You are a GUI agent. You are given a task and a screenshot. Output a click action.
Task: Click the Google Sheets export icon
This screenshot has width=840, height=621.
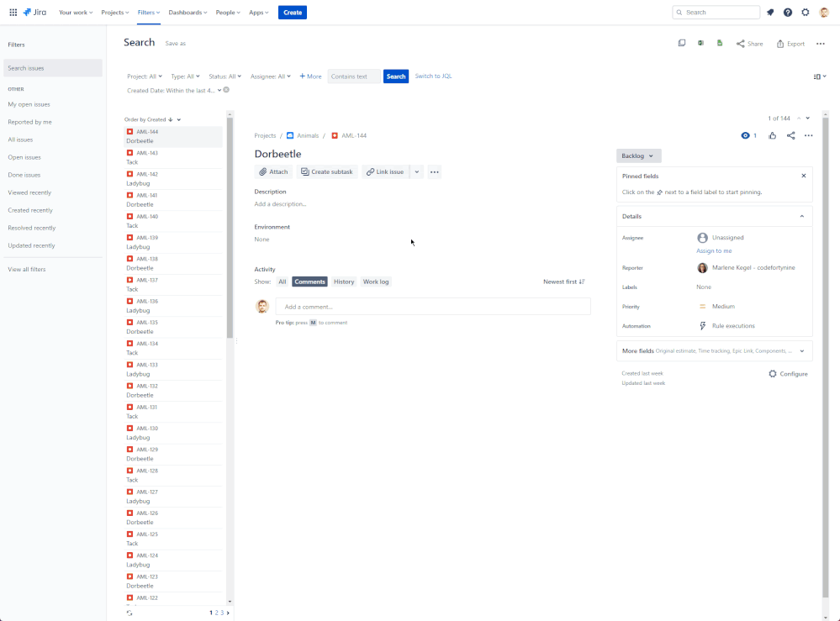pos(720,44)
